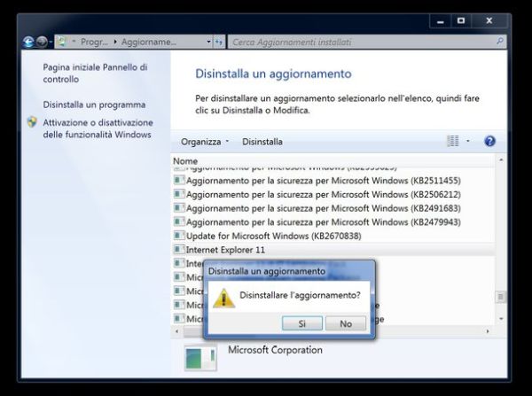
Task: Click the Microsoft Corporation icon in details pane
Action: pos(199,357)
